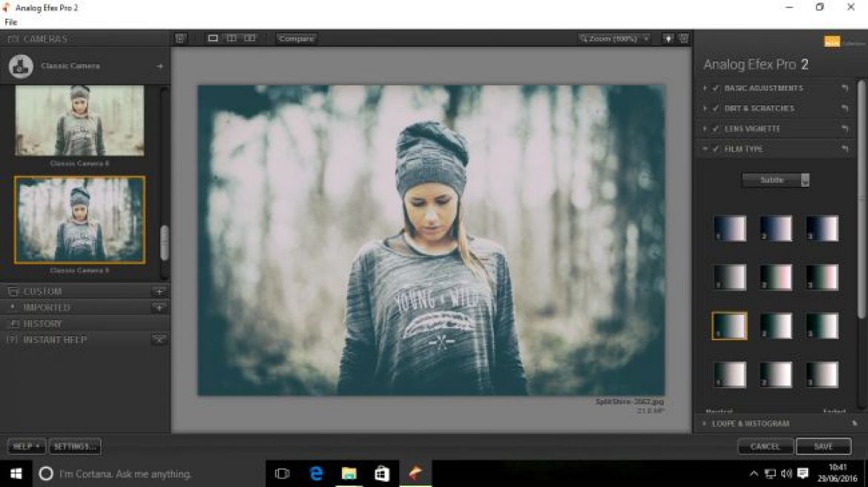Select the single image view icon
Viewport: 868px width, 487px height.
[x=213, y=38]
